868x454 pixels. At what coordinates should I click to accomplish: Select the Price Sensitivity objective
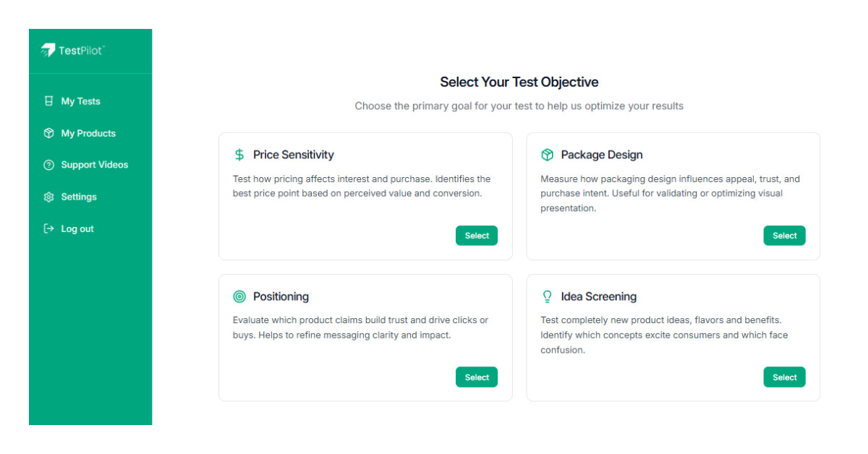(476, 235)
